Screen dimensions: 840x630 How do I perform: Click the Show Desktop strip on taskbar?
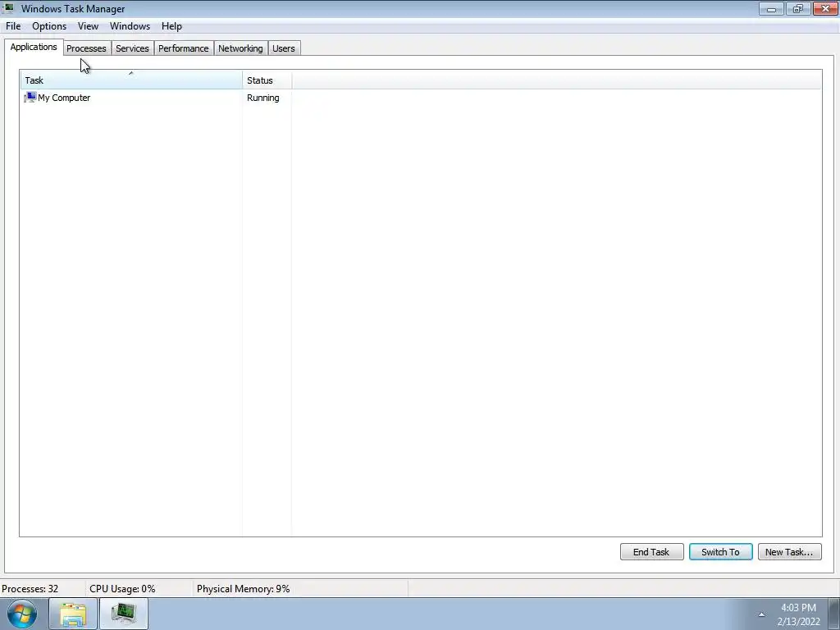pyautogui.click(x=834, y=614)
